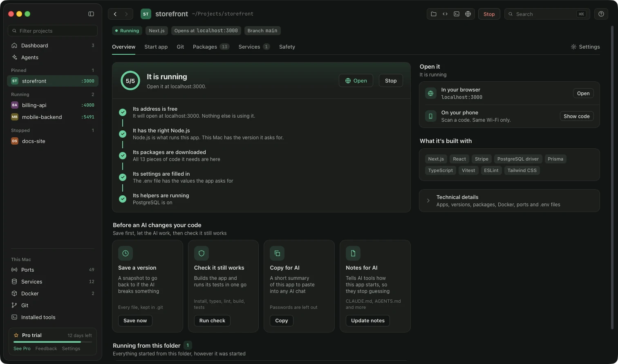Click Open button beside It is running
Image resolution: width=618 pixels, height=364 pixels.
[356, 80]
